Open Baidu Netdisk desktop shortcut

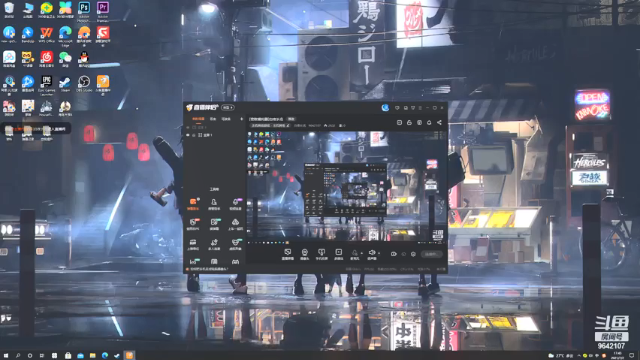pyautogui.click(x=9, y=59)
